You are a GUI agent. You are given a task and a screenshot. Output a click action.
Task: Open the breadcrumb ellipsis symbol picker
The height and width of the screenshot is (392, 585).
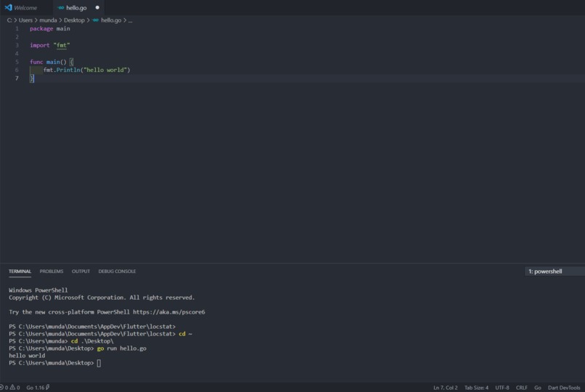130,20
